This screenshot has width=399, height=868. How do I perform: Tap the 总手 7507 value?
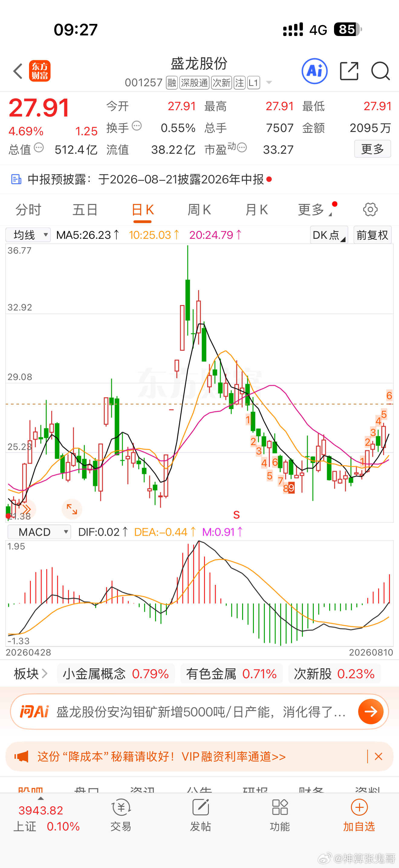[x=280, y=128]
